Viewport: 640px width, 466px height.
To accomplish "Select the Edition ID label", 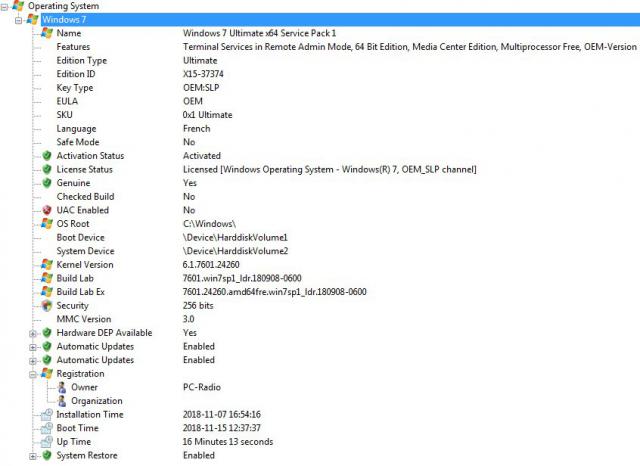I will click(x=76, y=74).
